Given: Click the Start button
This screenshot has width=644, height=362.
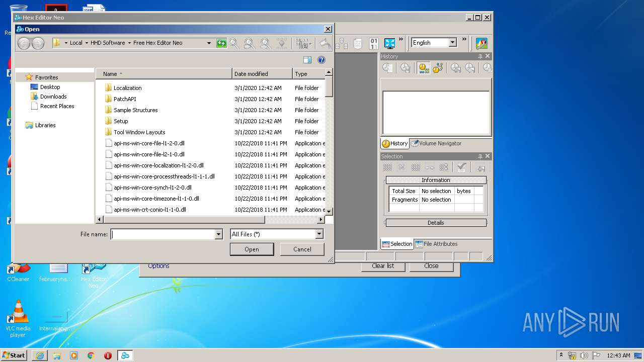Looking at the screenshot, I should [x=14, y=355].
